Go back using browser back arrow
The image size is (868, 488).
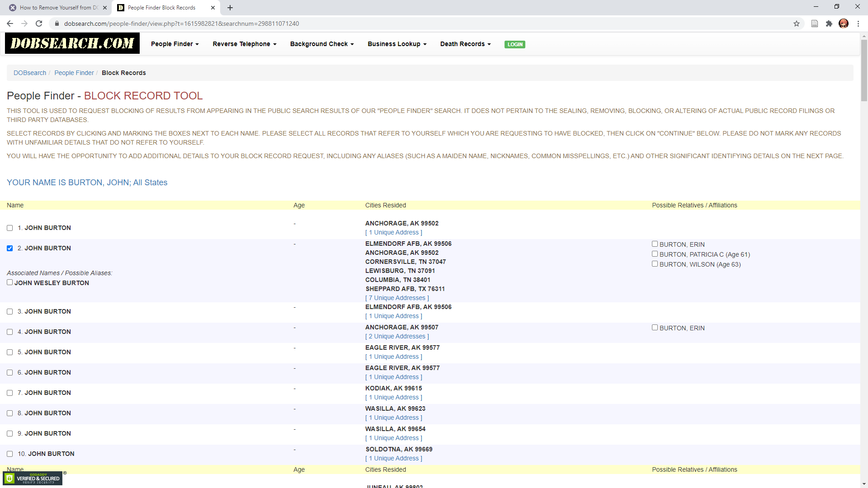pos(10,23)
